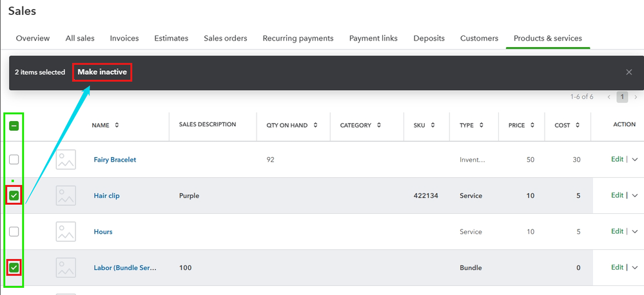
Task: Click Make inactive button
Action: point(102,72)
